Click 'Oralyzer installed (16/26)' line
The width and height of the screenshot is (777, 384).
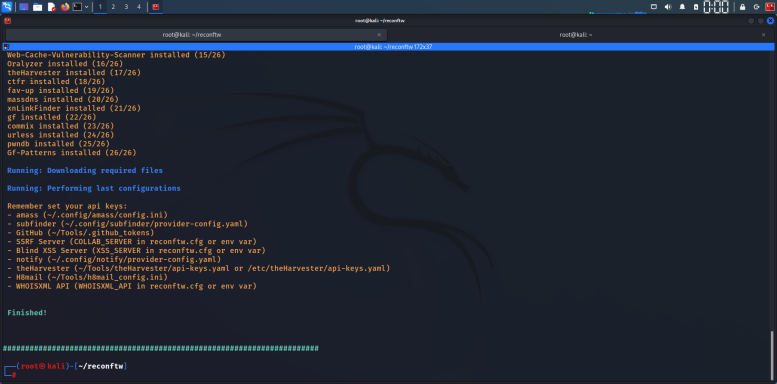(65, 63)
